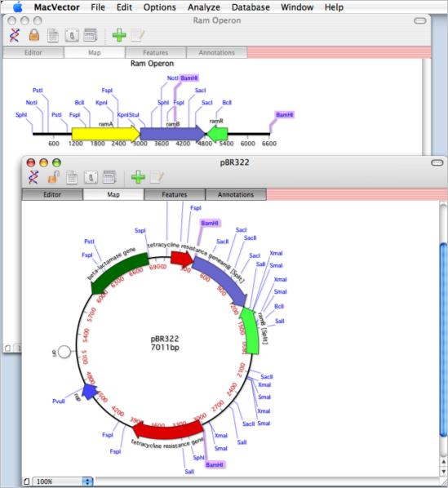Open the MacVector application menu

(x=56, y=7)
